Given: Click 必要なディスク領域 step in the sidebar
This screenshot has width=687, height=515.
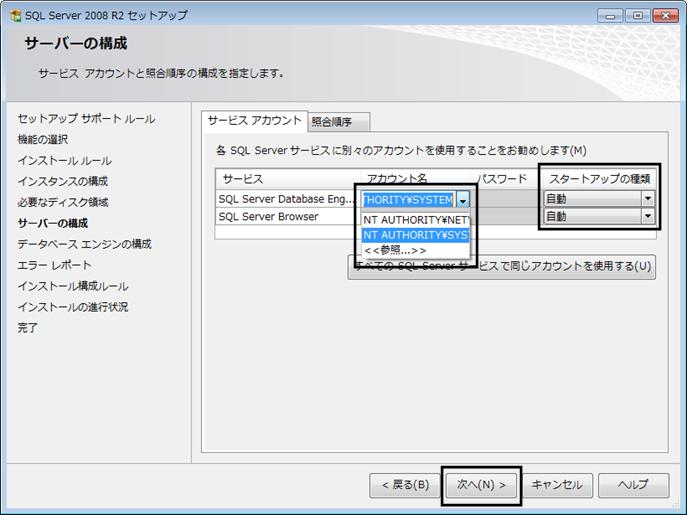Looking at the screenshot, I should click(63, 202).
